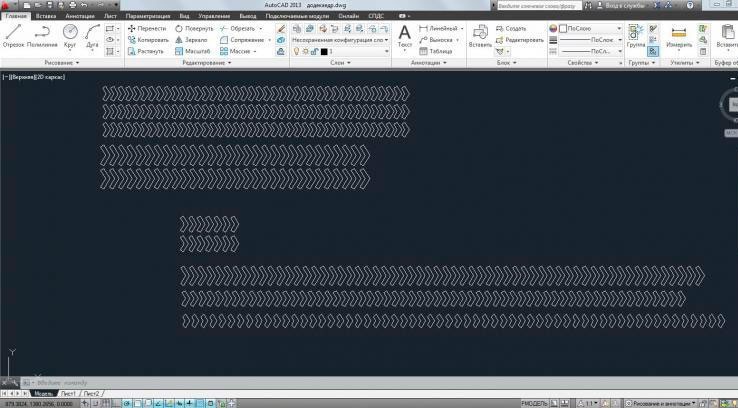Click the Текст (Text) annotation tool
This screenshot has width=738, height=408.
[405, 35]
